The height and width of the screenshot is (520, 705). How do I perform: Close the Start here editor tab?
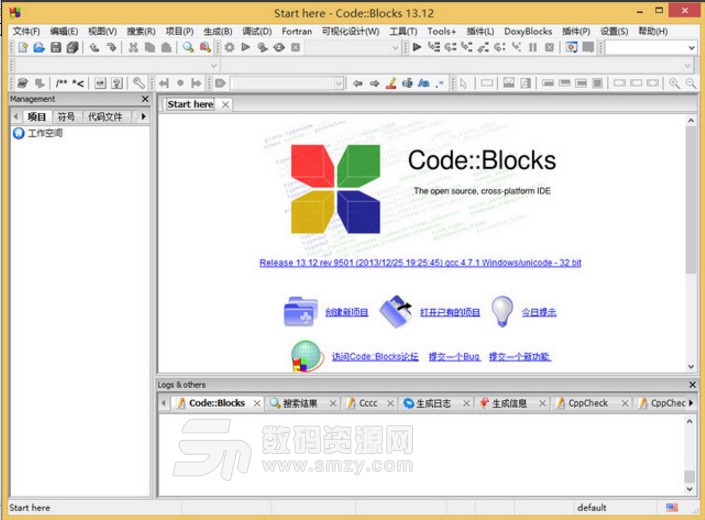pos(225,104)
